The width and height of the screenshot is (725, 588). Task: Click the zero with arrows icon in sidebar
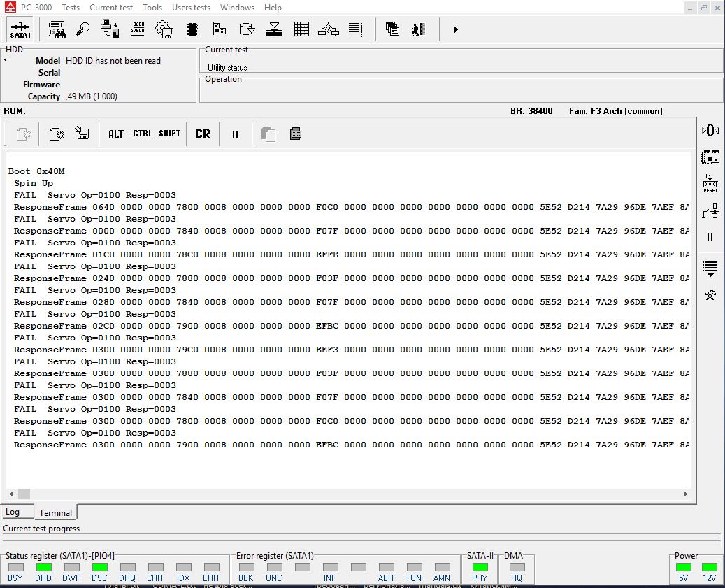pyautogui.click(x=710, y=130)
